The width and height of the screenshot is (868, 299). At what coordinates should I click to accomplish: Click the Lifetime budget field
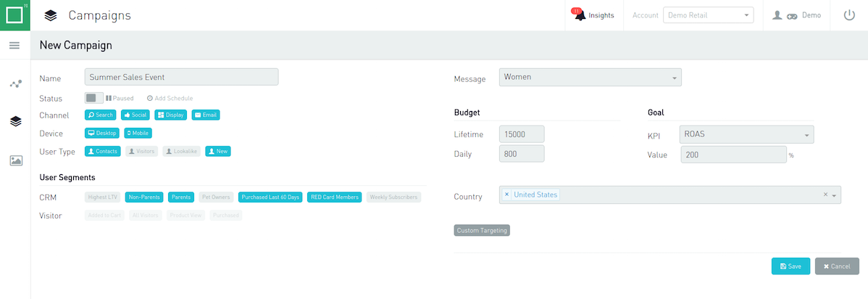click(x=522, y=134)
